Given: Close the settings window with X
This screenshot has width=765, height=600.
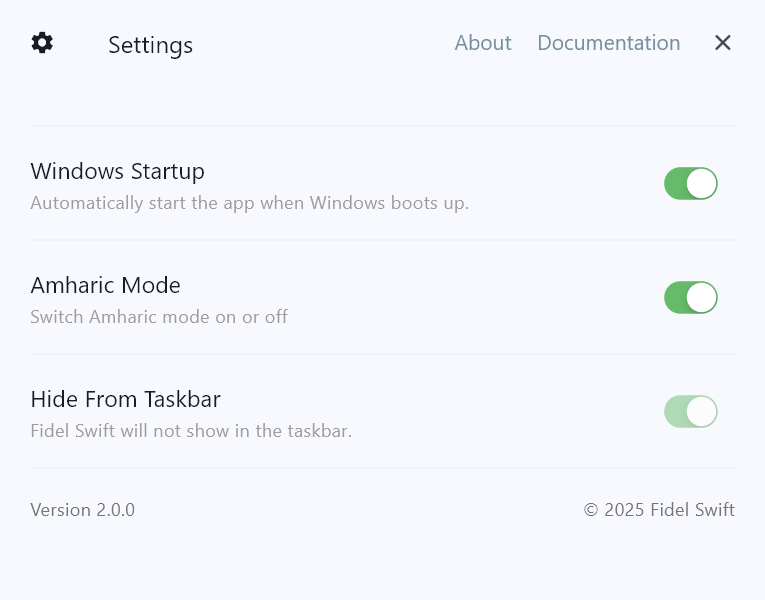Looking at the screenshot, I should point(723,43).
